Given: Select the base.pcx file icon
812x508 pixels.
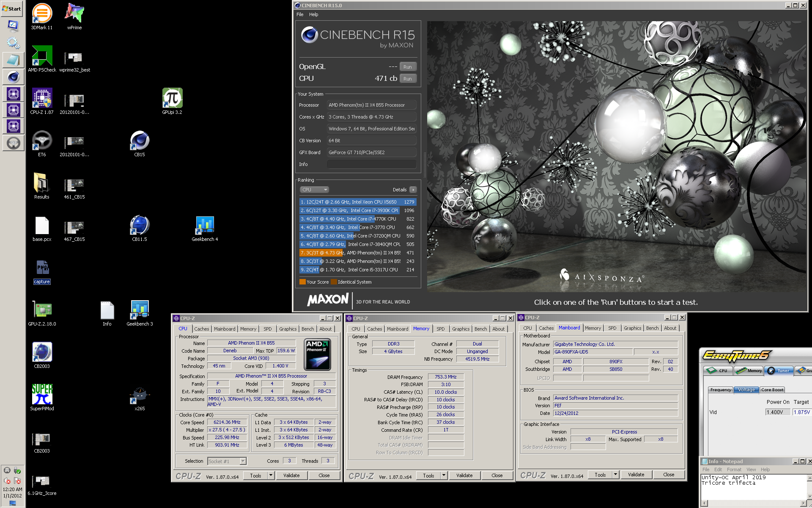Looking at the screenshot, I should (42, 228).
